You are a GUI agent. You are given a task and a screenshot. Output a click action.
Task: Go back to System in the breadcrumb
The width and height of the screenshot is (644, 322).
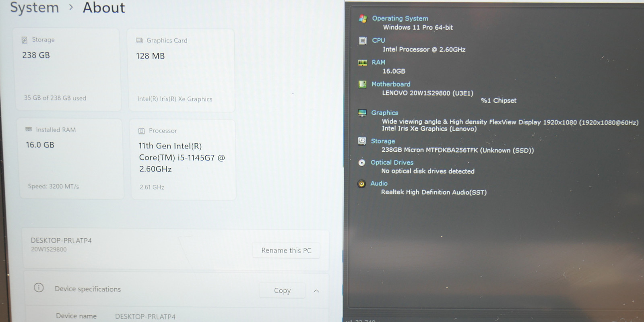coord(35,8)
